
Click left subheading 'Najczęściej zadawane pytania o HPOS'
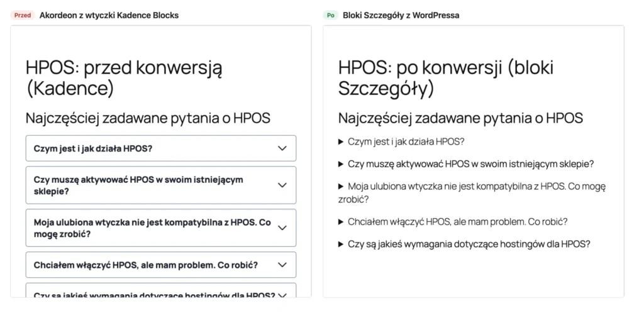[x=148, y=118]
